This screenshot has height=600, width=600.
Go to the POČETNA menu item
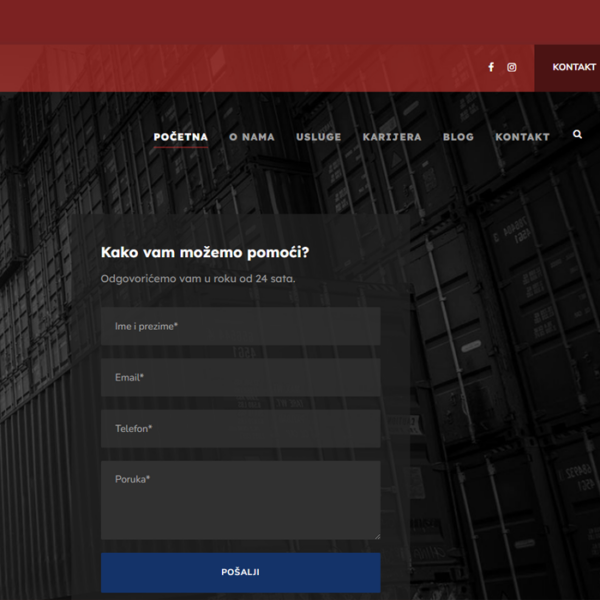181,137
